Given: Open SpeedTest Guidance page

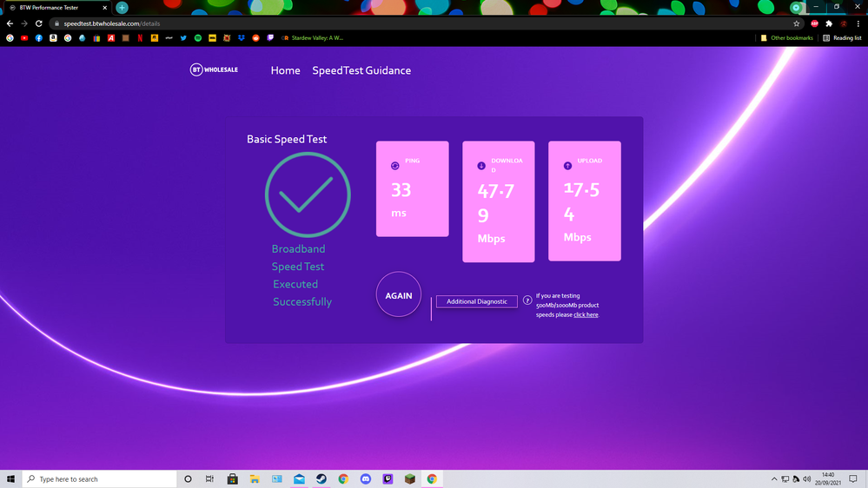Looking at the screenshot, I should click(x=361, y=70).
